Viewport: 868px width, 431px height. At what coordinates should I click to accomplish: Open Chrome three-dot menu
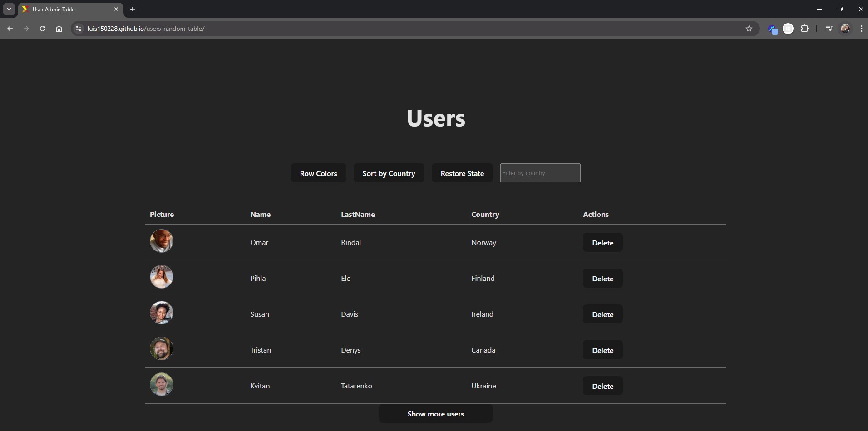pyautogui.click(x=861, y=29)
